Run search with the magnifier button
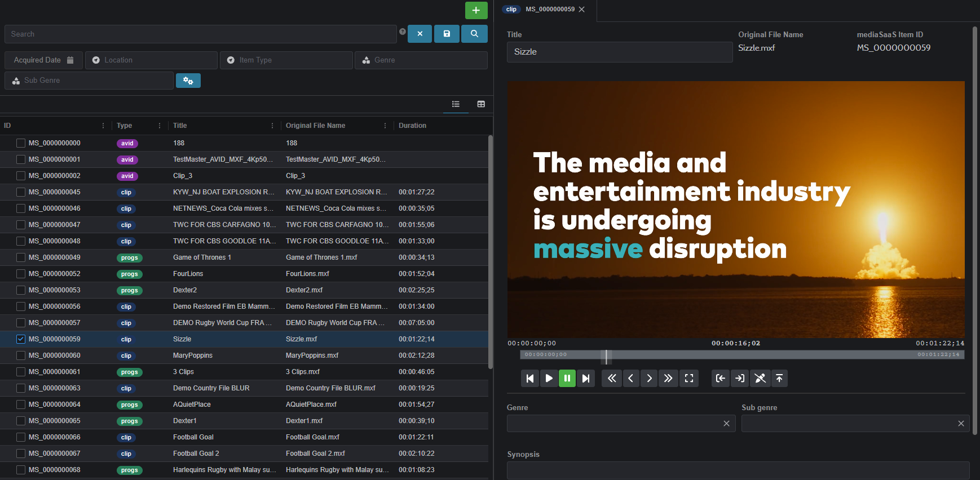 tap(474, 34)
